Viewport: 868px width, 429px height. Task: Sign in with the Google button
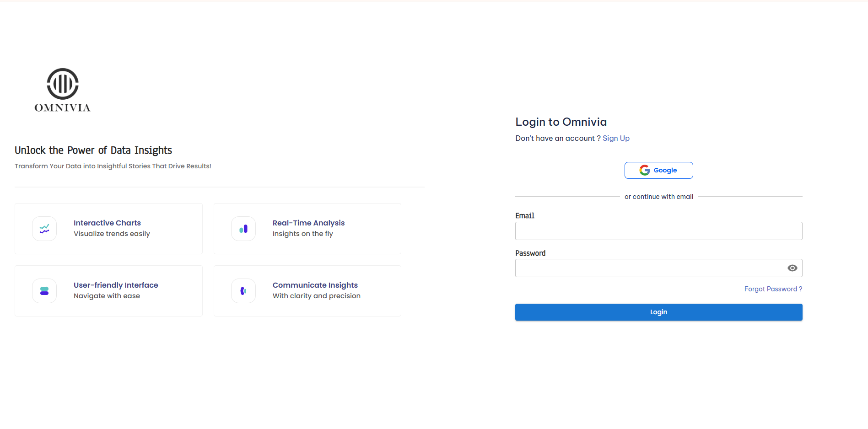point(659,170)
